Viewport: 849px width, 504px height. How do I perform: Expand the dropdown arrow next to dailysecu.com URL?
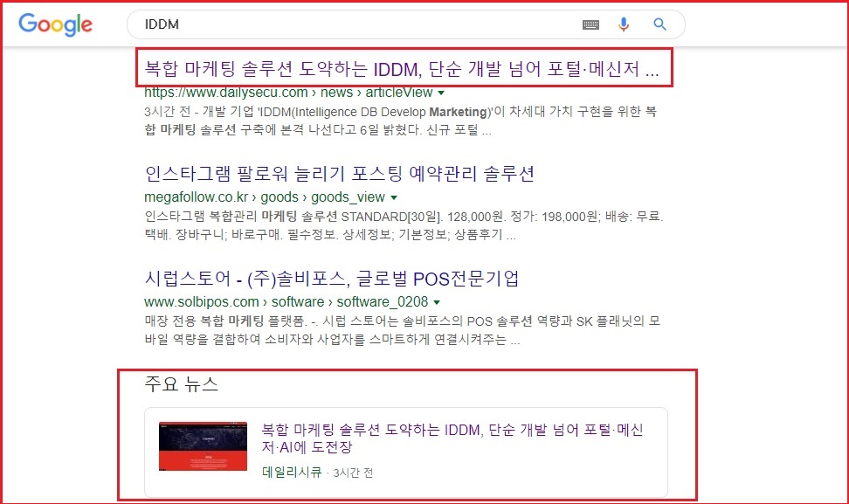(441, 93)
